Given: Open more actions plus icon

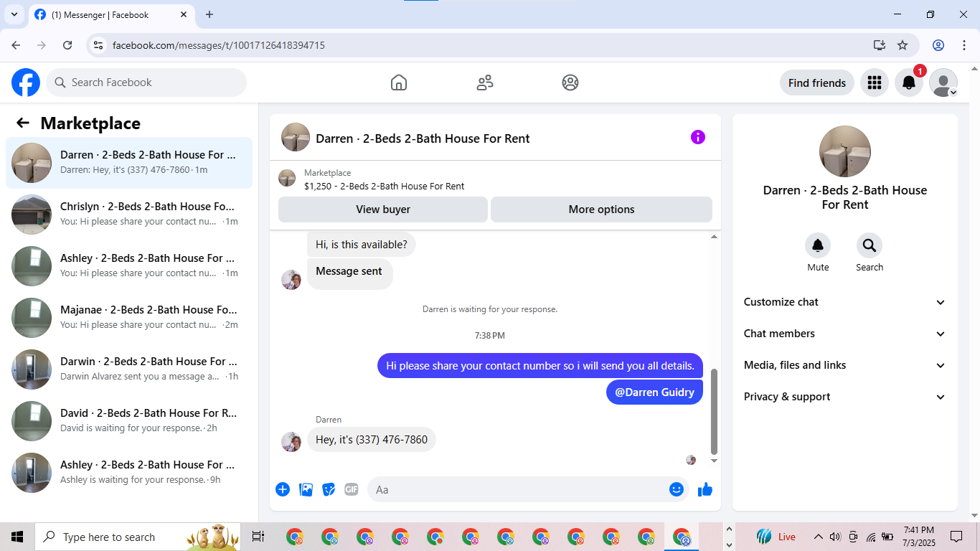Looking at the screenshot, I should pyautogui.click(x=283, y=489).
